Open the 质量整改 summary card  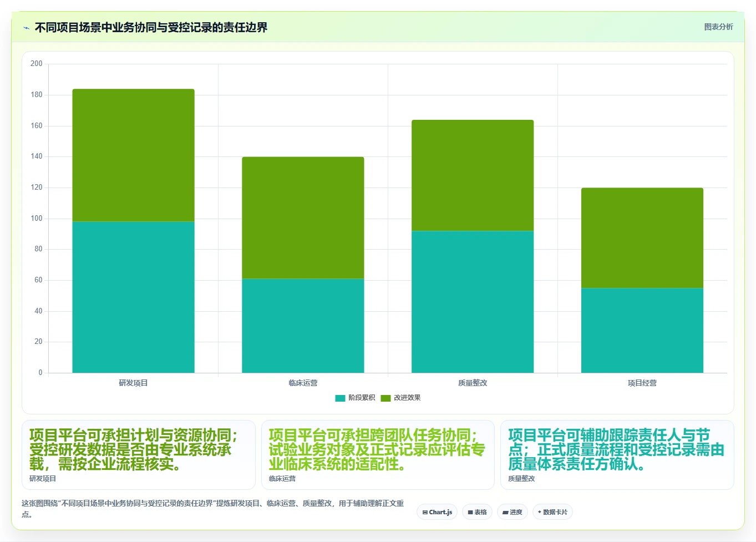point(617,455)
